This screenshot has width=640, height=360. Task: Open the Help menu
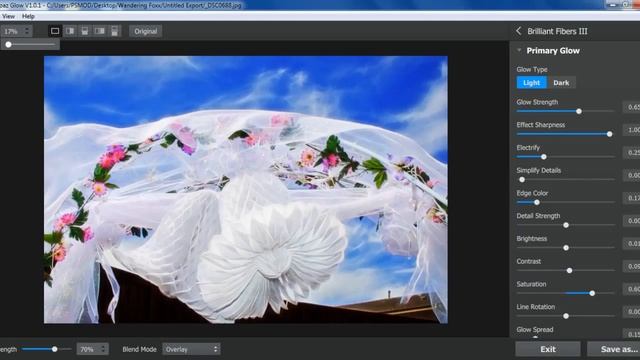click(x=28, y=16)
